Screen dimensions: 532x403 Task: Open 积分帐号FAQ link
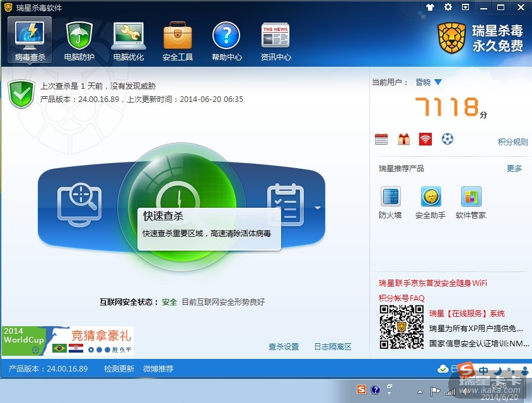pos(402,298)
